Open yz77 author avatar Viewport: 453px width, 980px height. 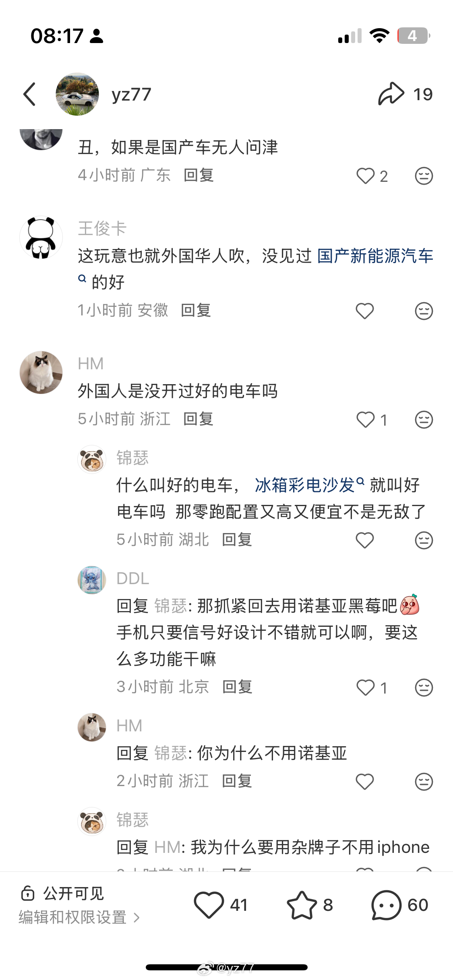(x=77, y=94)
